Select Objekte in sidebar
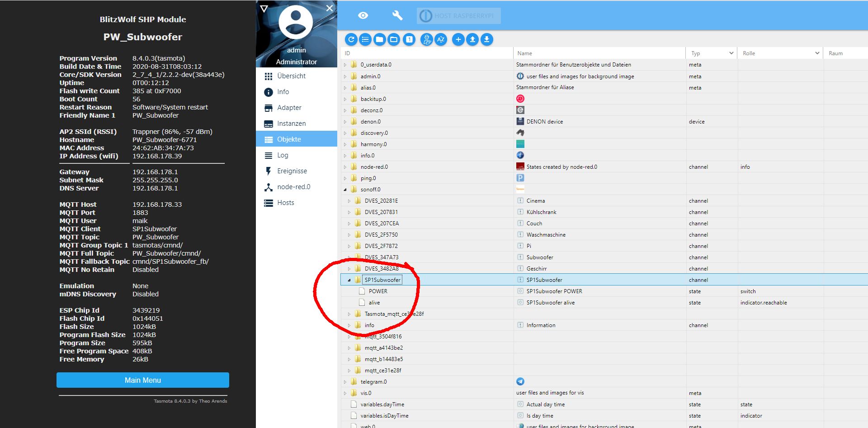 point(297,139)
